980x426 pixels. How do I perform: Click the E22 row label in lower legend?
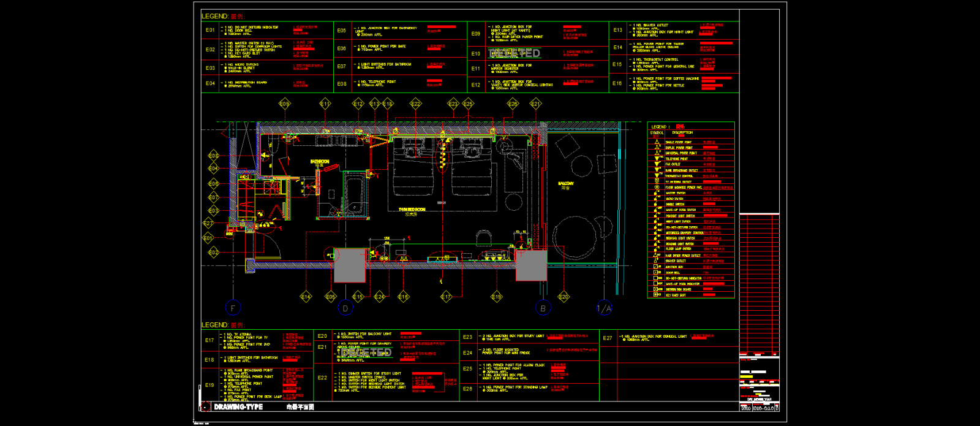[x=322, y=378]
